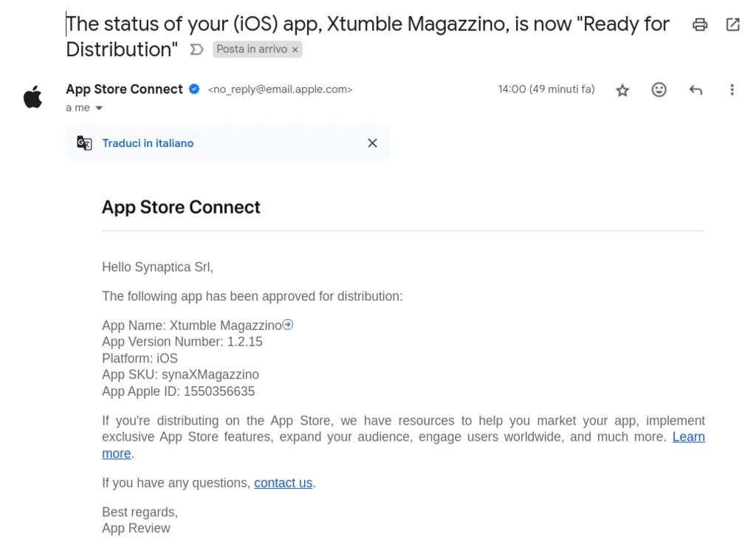Select 'Traduci in italiano'

pos(148,143)
